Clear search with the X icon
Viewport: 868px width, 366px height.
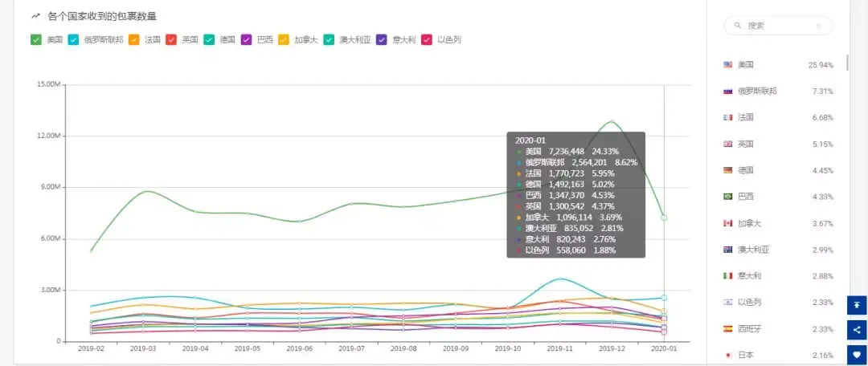819,26
